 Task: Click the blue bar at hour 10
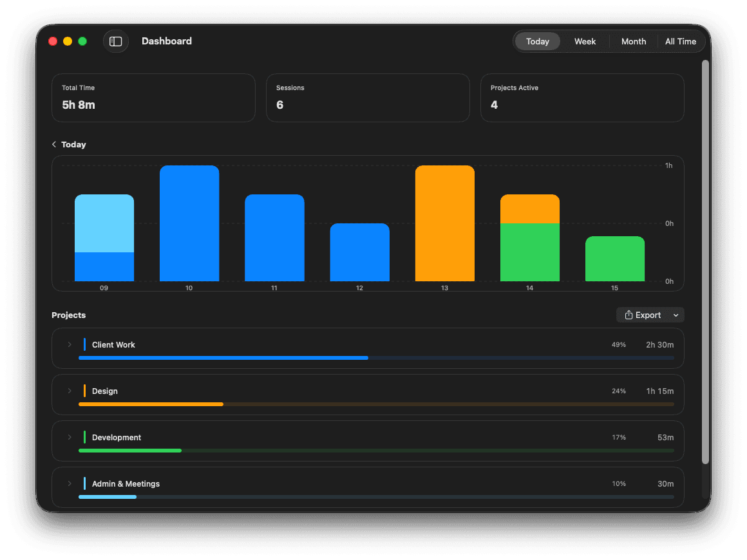(x=189, y=223)
